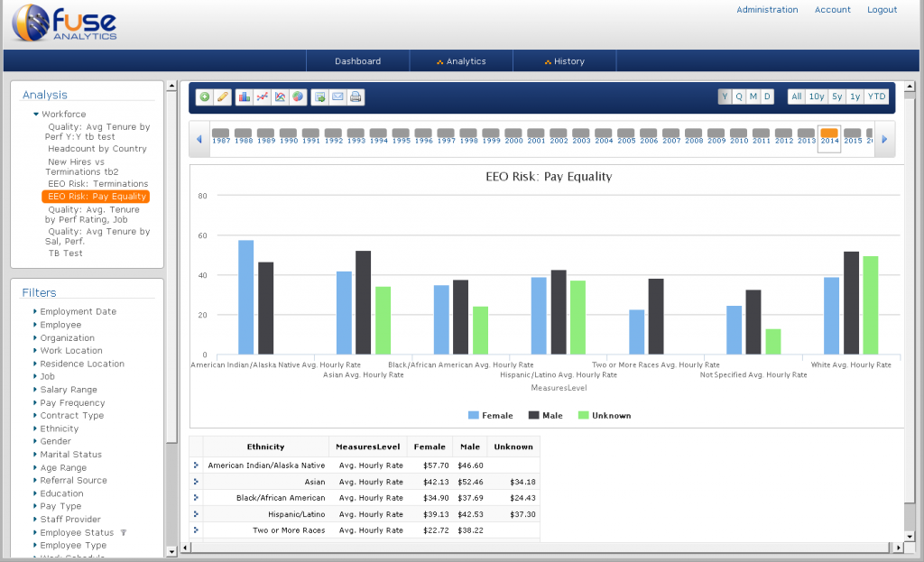Image resolution: width=924 pixels, height=562 pixels.
Task: Open EEO Risk: Terminations analysis
Action: (x=97, y=184)
